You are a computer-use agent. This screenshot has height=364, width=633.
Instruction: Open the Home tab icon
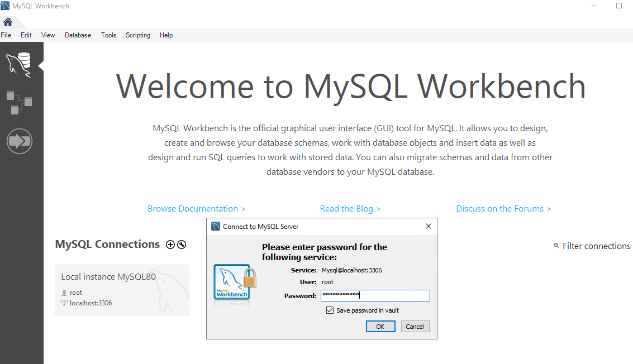[8, 22]
